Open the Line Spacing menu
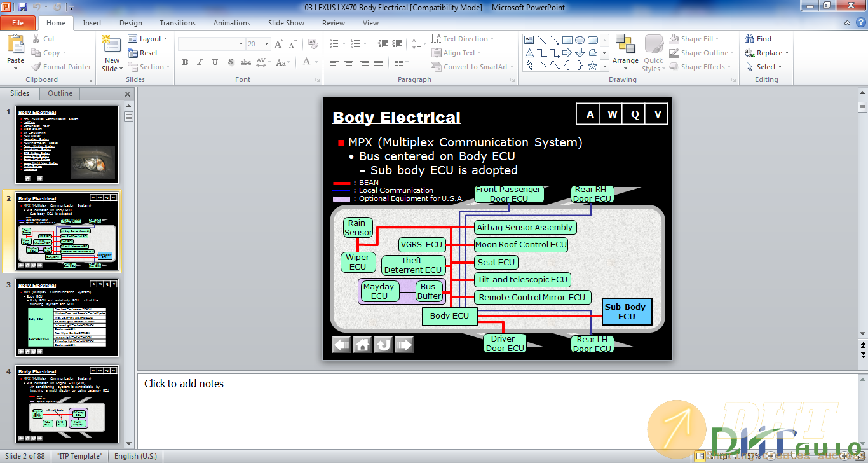The width and height of the screenshot is (868, 463). (x=418, y=44)
